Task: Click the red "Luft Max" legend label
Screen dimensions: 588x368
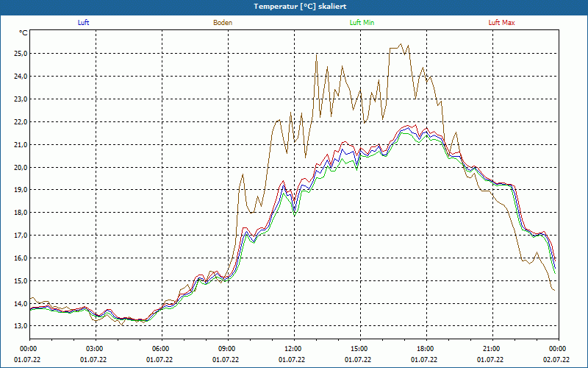Action: [x=501, y=23]
